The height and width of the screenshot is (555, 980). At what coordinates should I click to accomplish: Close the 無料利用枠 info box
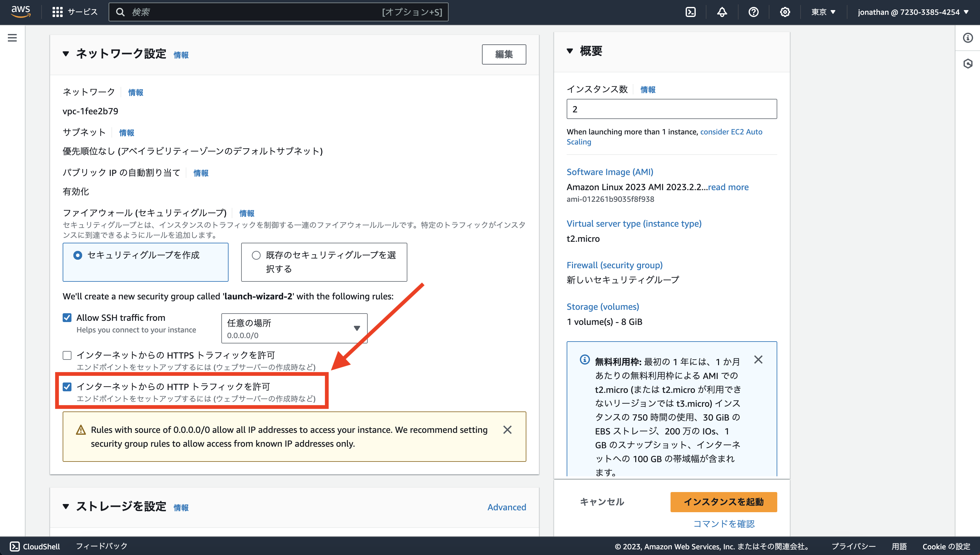tap(759, 360)
